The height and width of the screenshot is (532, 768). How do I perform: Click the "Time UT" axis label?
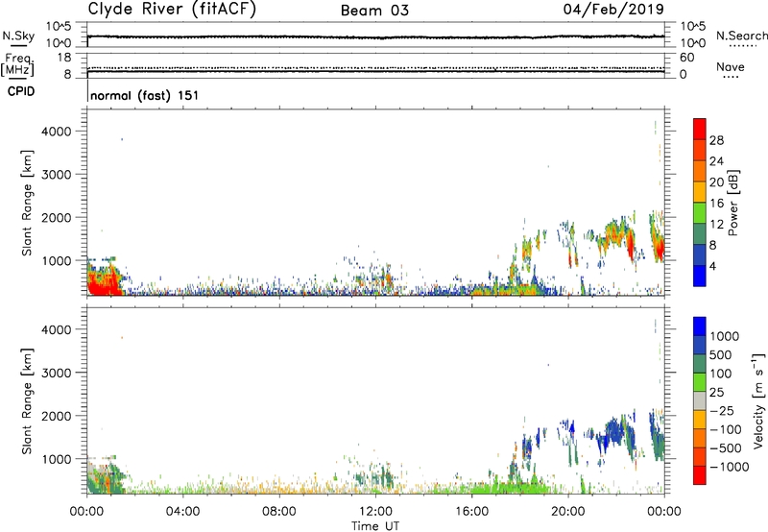375,526
